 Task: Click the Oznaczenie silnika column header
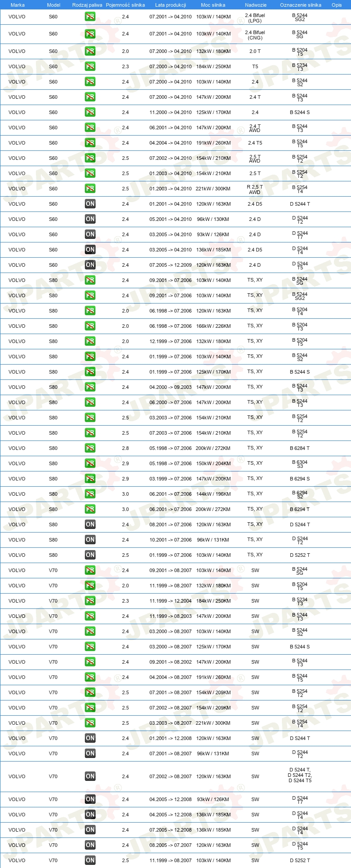[301, 5]
